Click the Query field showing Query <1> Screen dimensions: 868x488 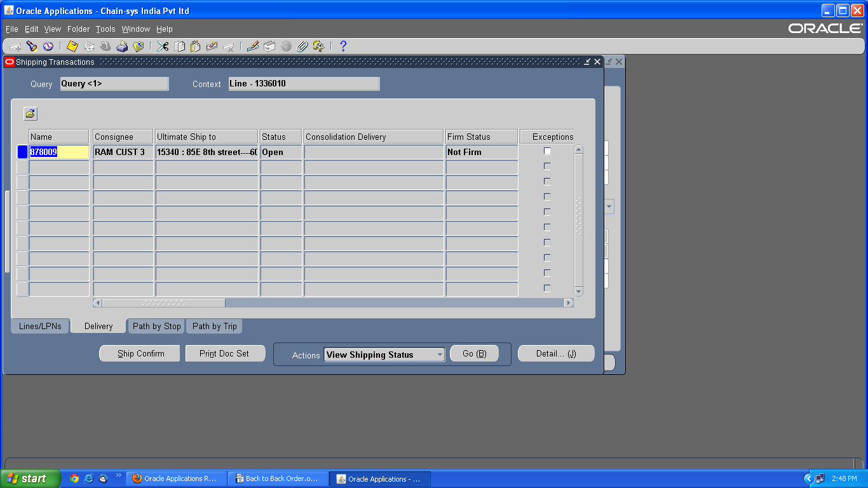click(x=114, y=84)
